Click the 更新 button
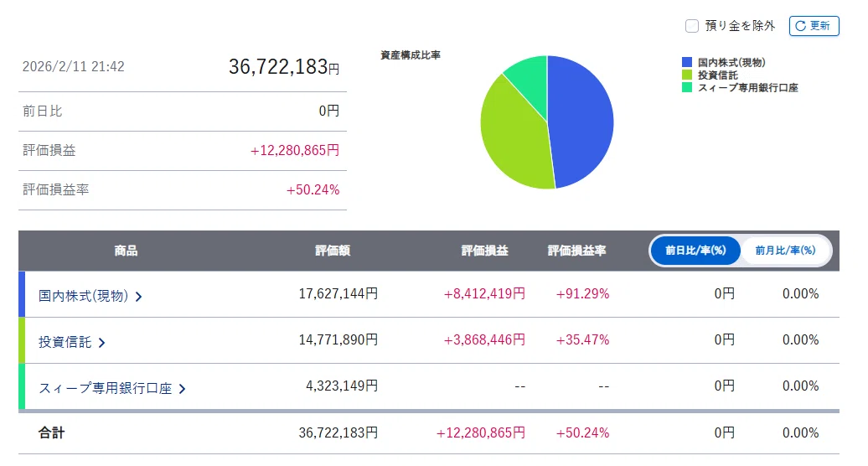Screen dimensions: 868x466 coord(814,26)
